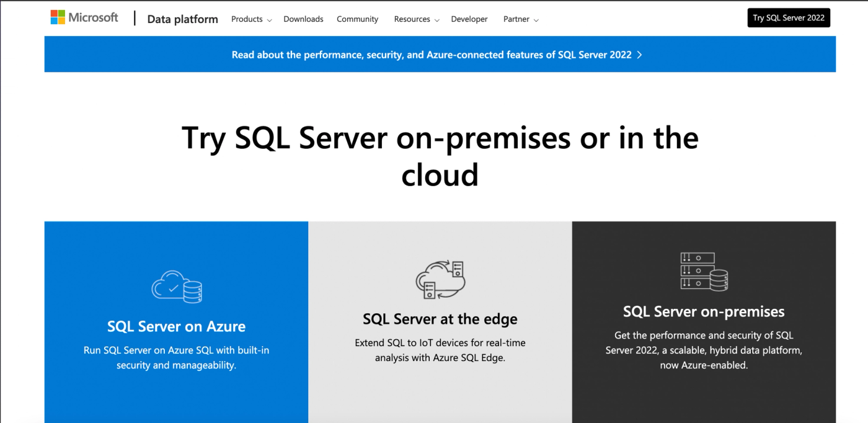The height and width of the screenshot is (423, 868).
Task: Click the Try SQL Server 2022 button
Action: tap(789, 18)
